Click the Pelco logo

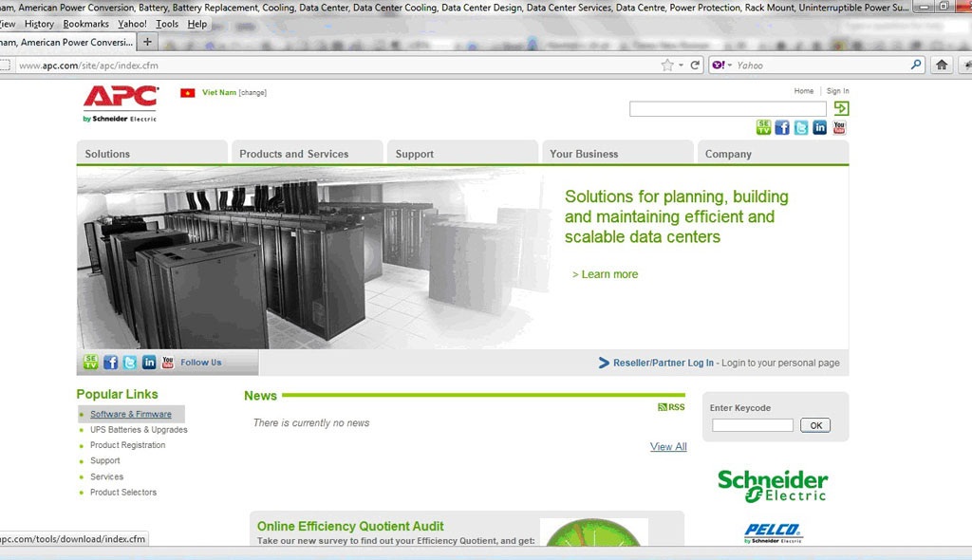773,533
